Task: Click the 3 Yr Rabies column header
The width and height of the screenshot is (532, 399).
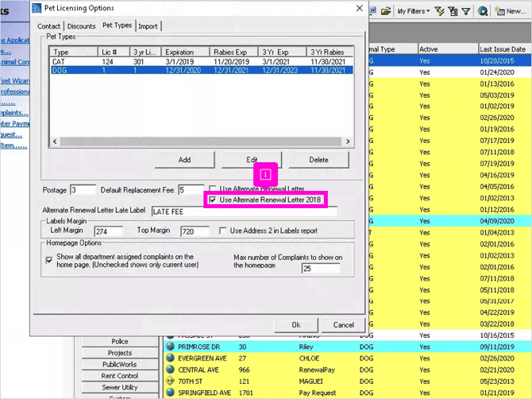Action: [330, 52]
